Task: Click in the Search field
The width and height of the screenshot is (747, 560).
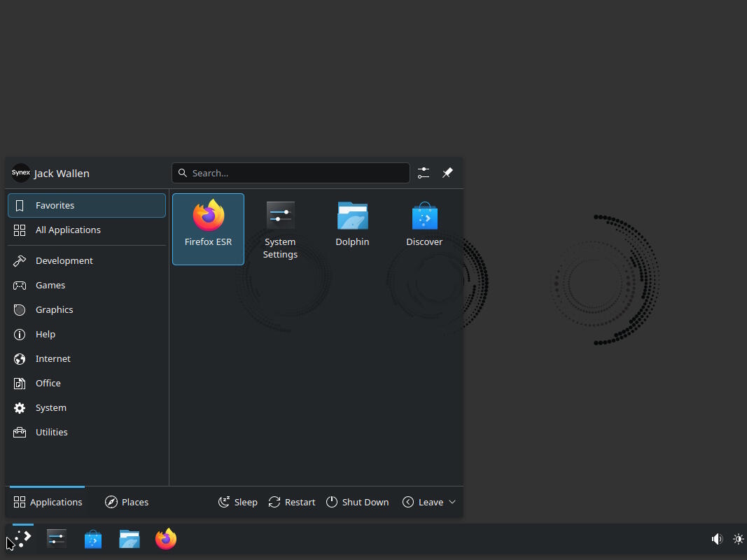Action: pos(291,173)
